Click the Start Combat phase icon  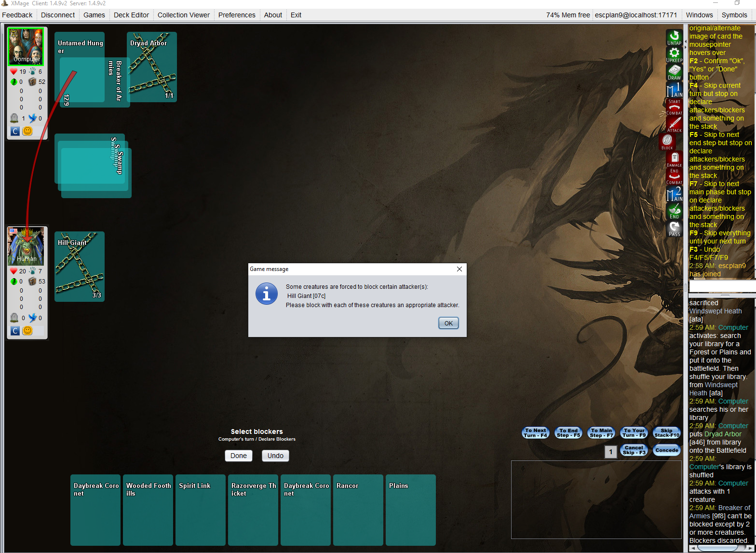tap(675, 107)
